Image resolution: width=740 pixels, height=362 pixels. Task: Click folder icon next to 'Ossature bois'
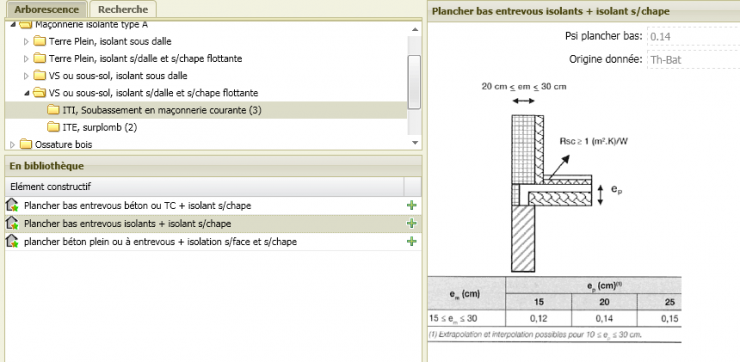pyautogui.click(x=26, y=144)
